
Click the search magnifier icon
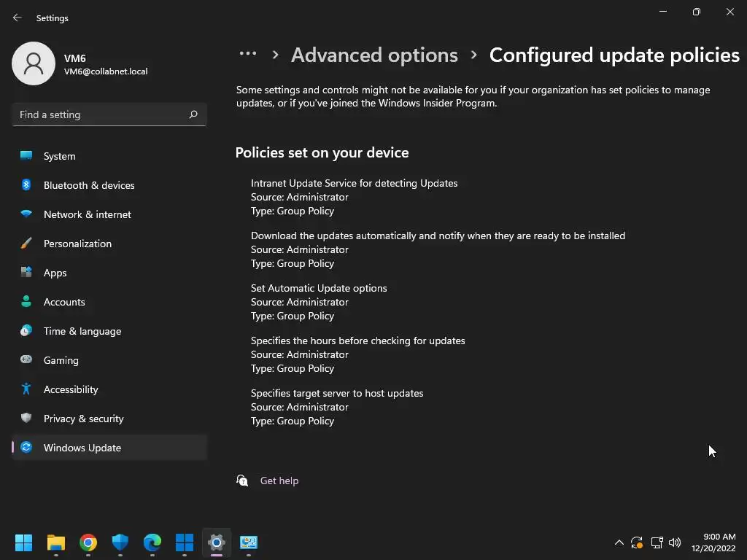(193, 114)
